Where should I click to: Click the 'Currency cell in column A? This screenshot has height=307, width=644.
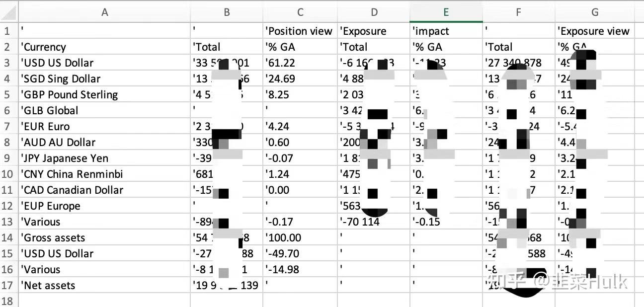[104, 47]
